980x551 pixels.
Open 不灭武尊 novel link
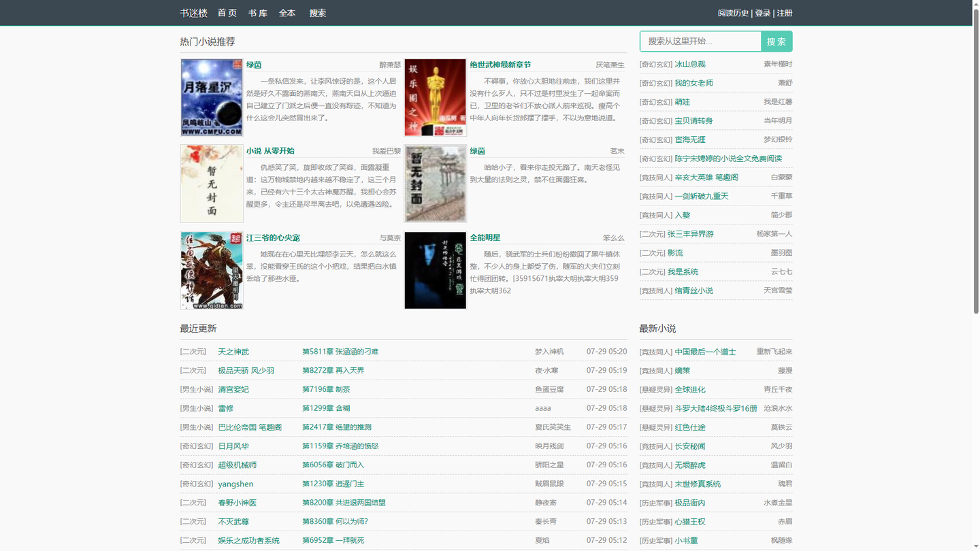tap(233, 522)
